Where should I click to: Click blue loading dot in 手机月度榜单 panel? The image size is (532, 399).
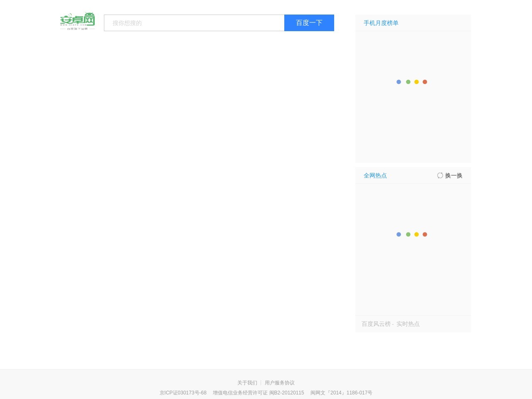399,82
